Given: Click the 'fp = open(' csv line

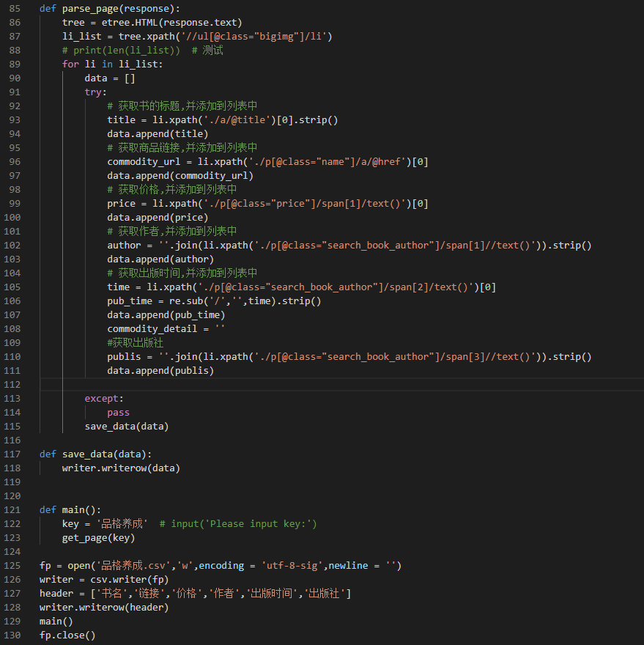Looking at the screenshot, I should pos(221,566).
